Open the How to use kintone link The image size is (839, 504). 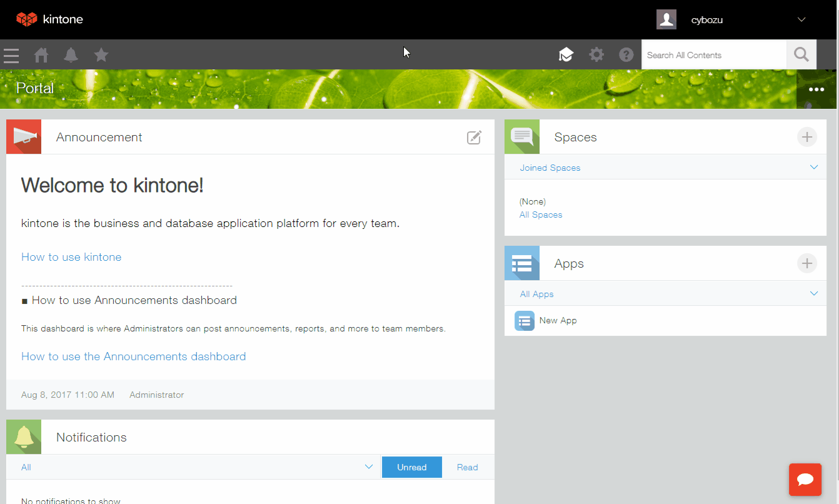click(x=71, y=257)
